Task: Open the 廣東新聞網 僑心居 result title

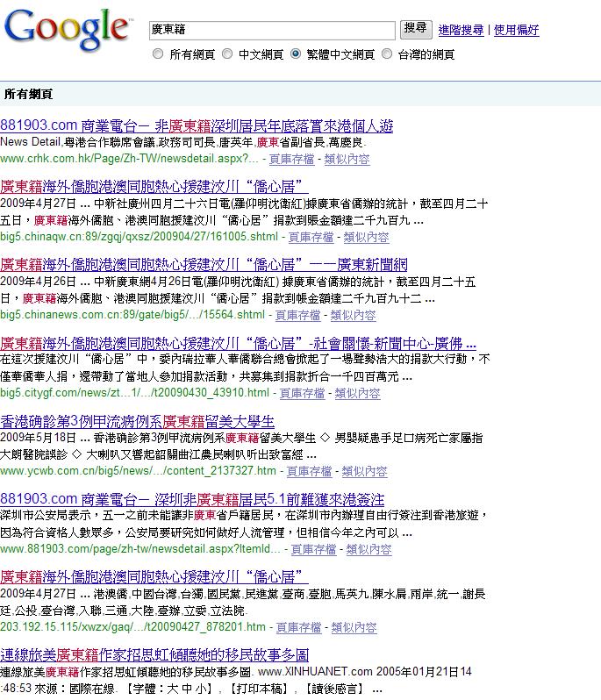Action: click(204, 265)
